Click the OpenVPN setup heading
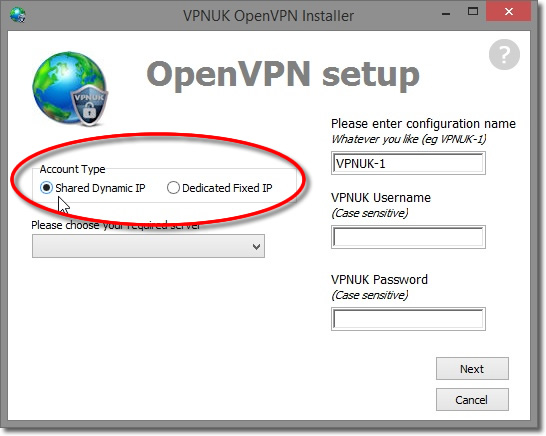Image resolution: width=546 pixels, height=436 pixels. (x=283, y=76)
